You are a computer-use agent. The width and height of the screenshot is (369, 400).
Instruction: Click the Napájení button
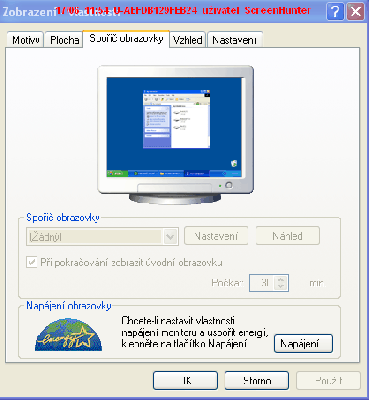tap(303, 343)
